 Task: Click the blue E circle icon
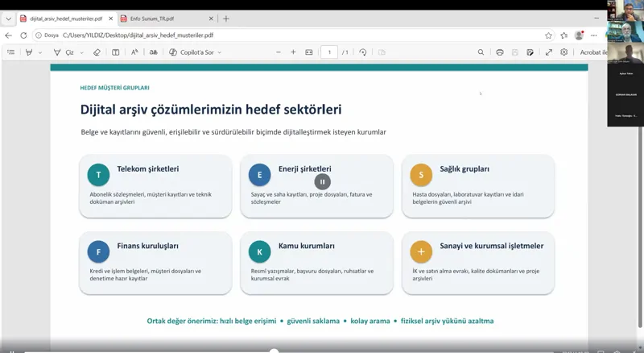point(259,175)
